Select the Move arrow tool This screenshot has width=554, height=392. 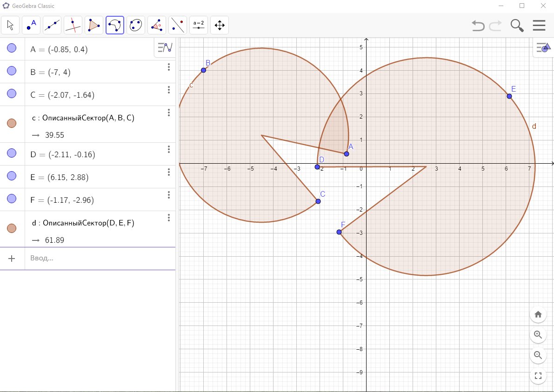pyautogui.click(x=10, y=25)
